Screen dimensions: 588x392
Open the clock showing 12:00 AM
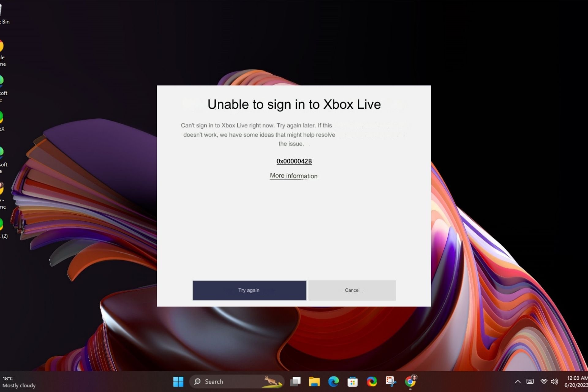[576, 382]
